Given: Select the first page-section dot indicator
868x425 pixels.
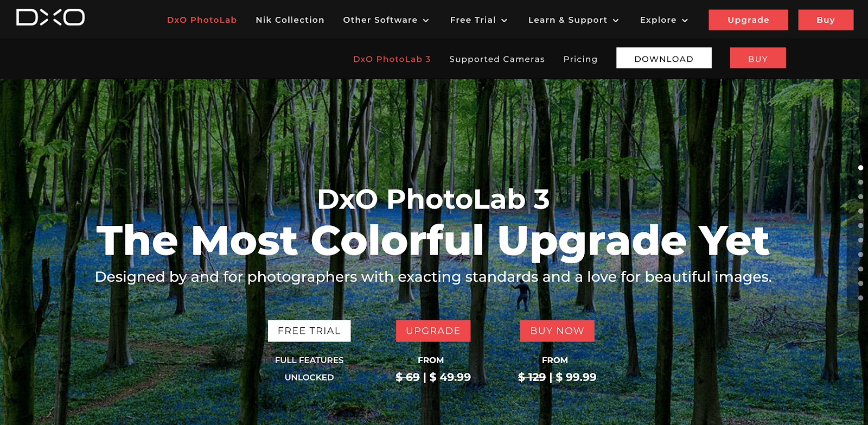Looking at the screenshot, I should pos(860,168).
